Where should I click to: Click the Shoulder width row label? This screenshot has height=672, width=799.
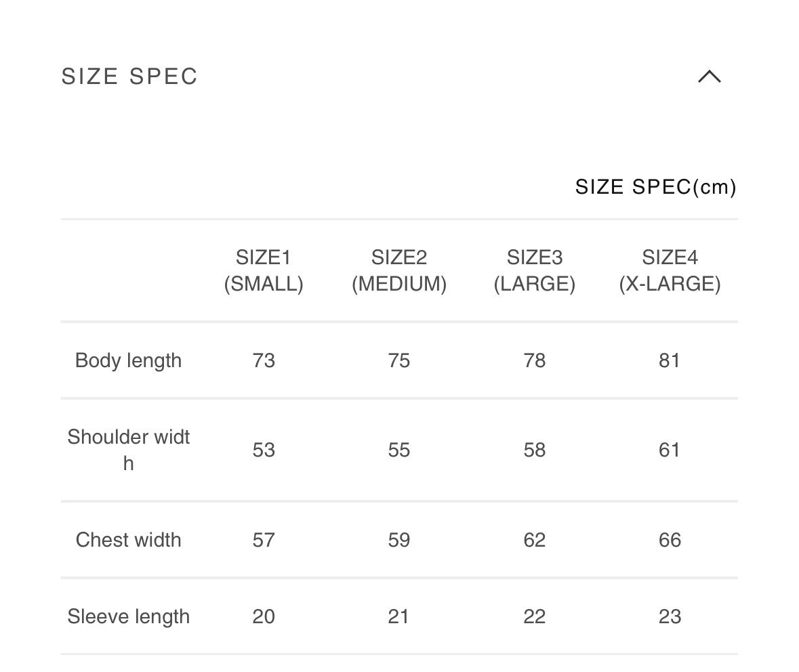click(x=129, y=449)
